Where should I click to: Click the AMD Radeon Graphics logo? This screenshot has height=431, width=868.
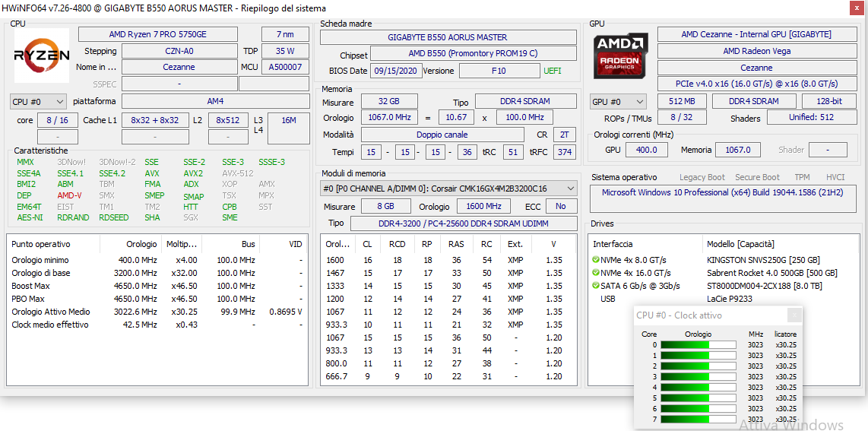(620, 56)
